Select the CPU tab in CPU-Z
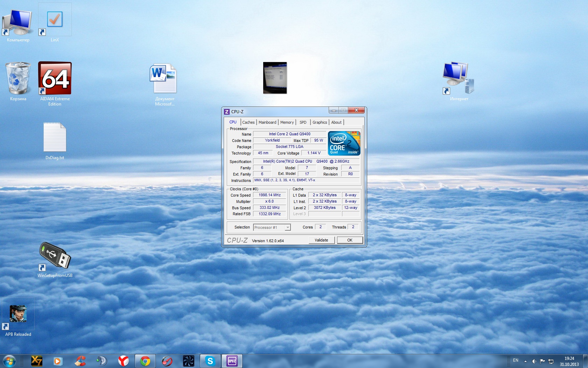The image size is (588, 368). [x=233, y=122]
